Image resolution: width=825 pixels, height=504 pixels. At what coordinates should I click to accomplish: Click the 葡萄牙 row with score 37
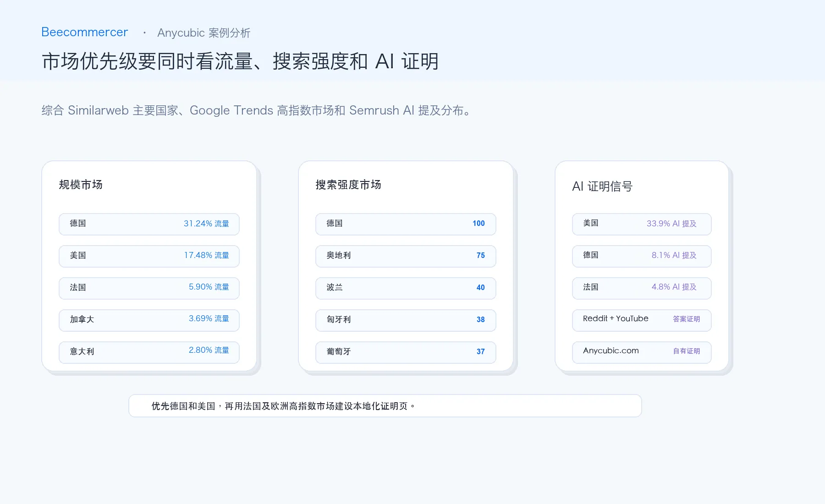click(x=406, y=352)
